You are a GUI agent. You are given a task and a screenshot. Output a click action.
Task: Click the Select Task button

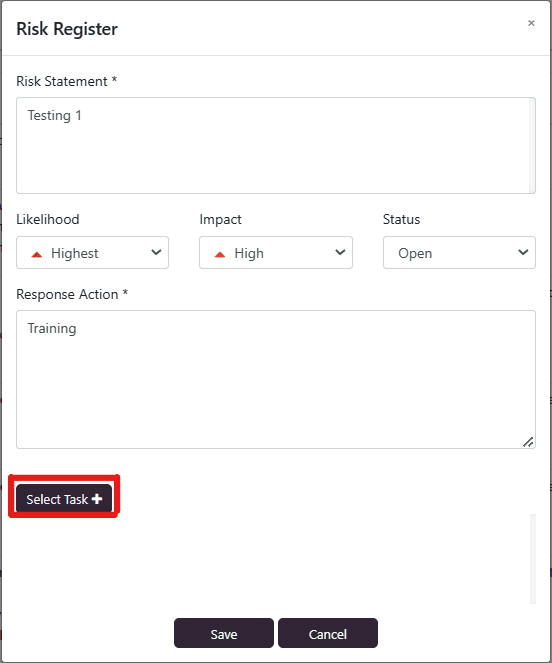[x=64, y=499]
